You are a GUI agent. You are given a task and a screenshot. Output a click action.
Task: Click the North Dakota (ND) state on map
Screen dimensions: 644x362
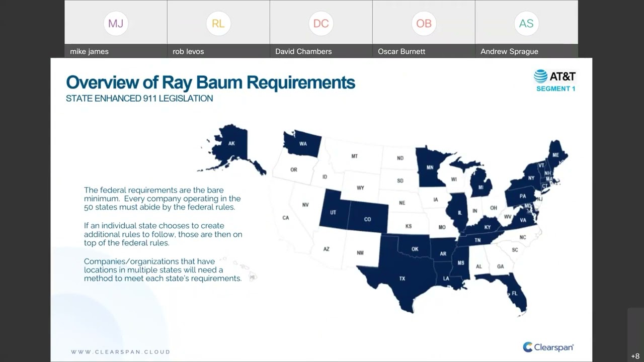pyautogui.click(x=400, y=158)
